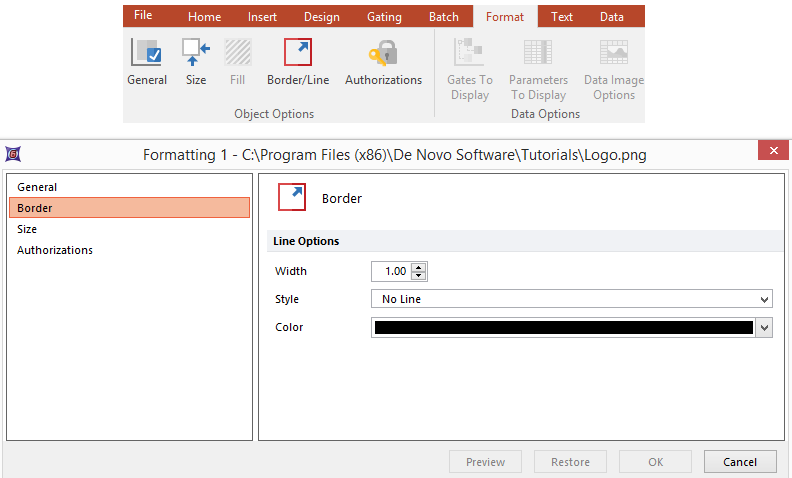Select Authorizations in the category list
Viewport: 792px width, 478px height.
tap(55, 250)
